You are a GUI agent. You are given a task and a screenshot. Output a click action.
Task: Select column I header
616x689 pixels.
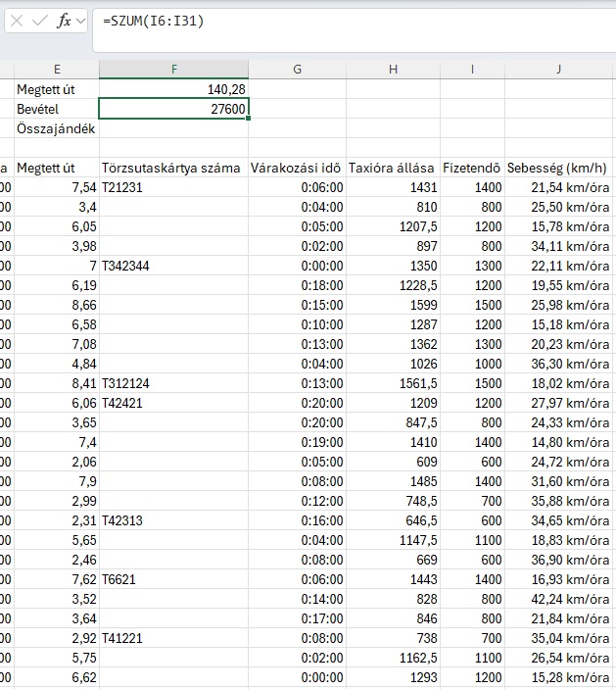tap(472, 69)
